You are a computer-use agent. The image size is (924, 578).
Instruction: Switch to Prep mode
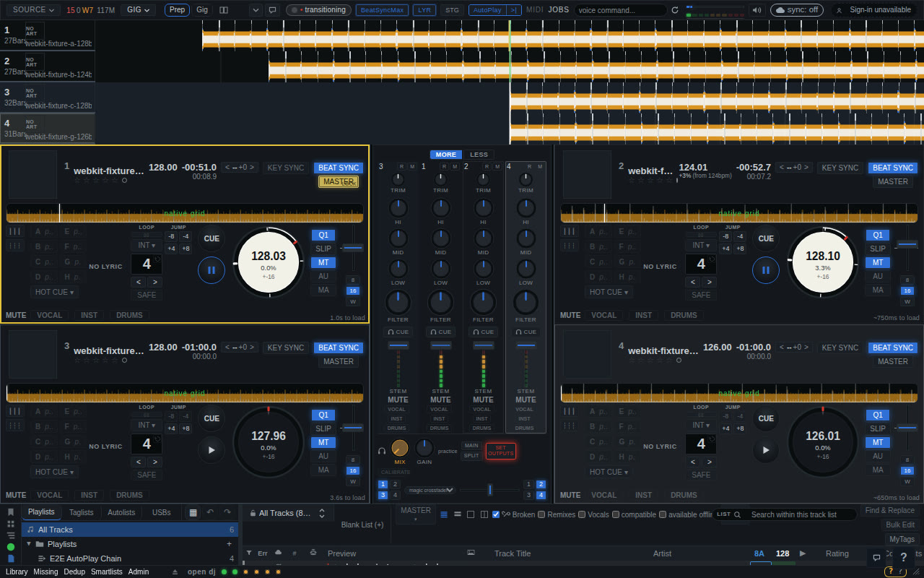click(177, 10)
